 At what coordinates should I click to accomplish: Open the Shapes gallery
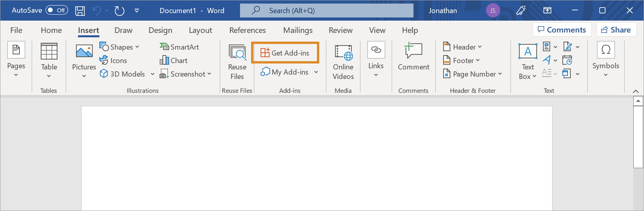click(x=119, y=47)
